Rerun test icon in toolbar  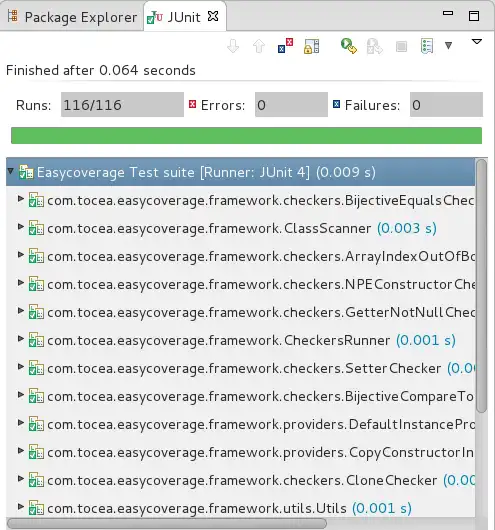tap(349, 46)
